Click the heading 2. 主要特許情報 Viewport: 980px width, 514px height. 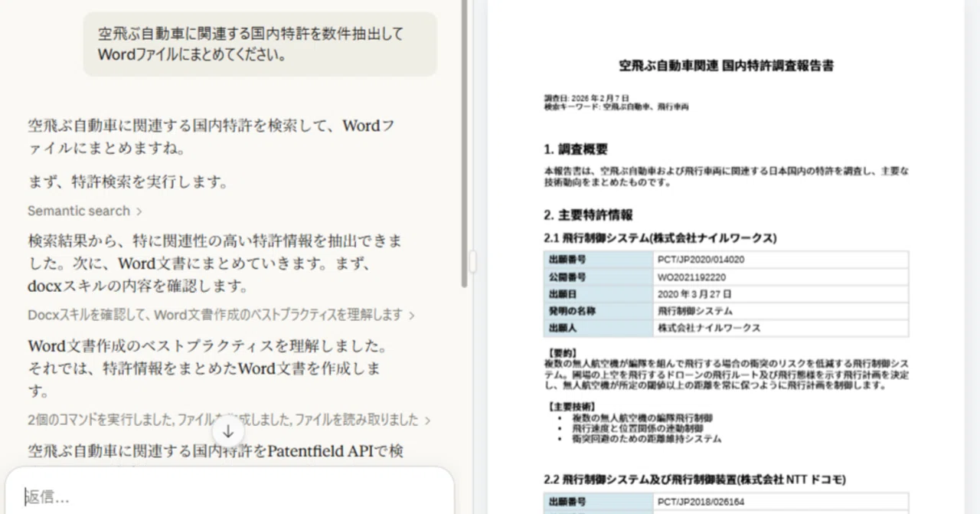coord(588,215)
